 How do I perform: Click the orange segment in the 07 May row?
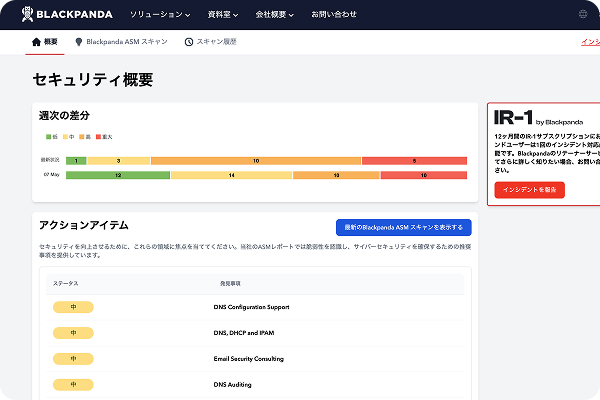pyautogui.click(x=336, y=175)
